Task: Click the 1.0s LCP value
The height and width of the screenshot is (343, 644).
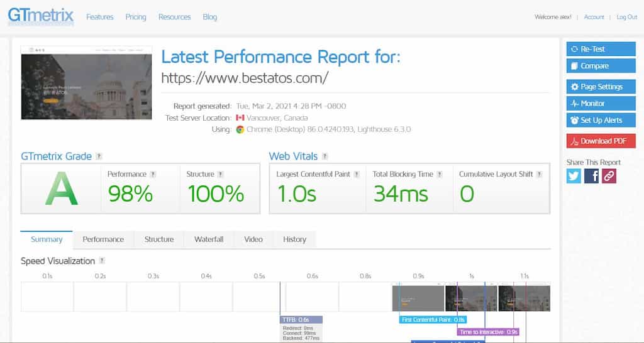Action: tap(297, 193)
